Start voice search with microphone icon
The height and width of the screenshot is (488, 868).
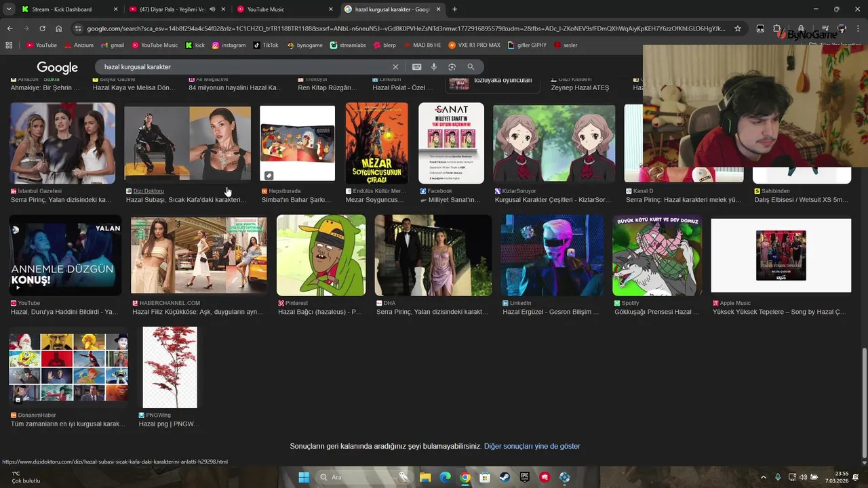pyautogui.click(x=434, y=67)
